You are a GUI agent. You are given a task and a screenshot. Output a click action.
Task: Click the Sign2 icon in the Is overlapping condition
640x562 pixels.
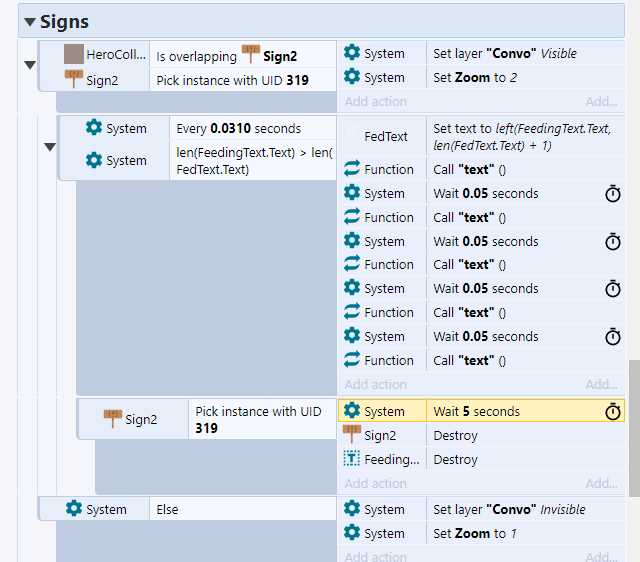pyautogui.click(x=250, y=55)
